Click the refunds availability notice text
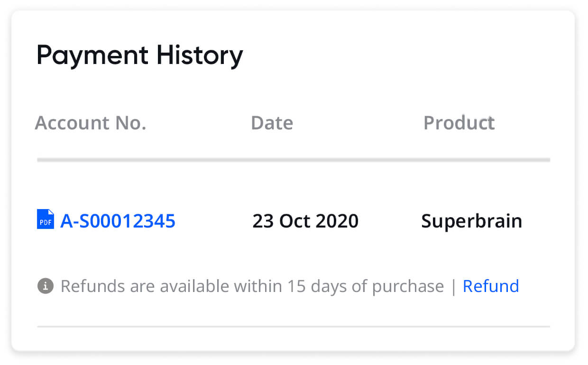The height and width of the screenshot is (365, 588). point(252,286)
